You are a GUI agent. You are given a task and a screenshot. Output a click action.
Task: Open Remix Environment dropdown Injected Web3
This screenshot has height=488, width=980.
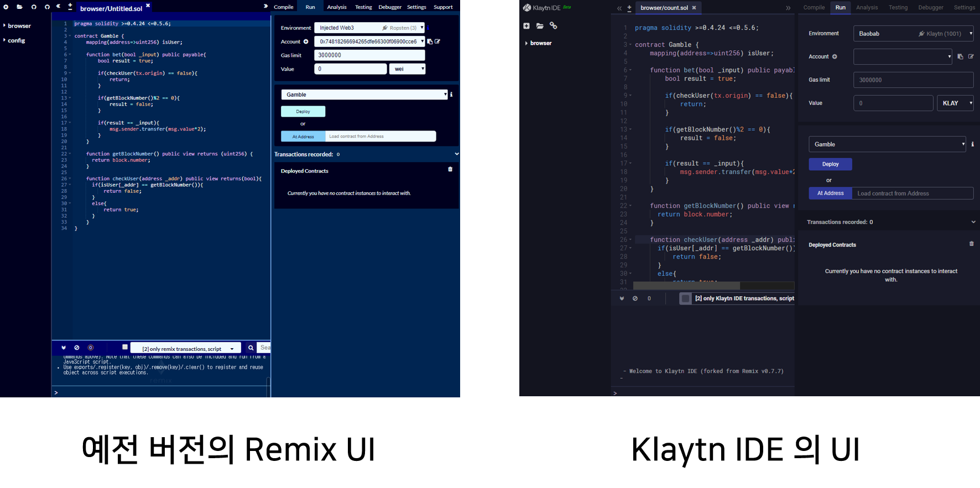pyautogui.click(x=369, y=28)
